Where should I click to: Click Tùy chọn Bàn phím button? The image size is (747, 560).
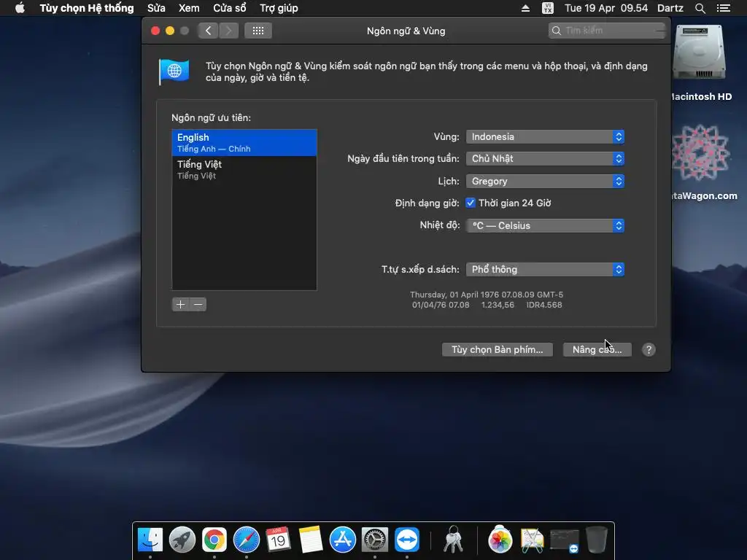[x=498, y=349]
